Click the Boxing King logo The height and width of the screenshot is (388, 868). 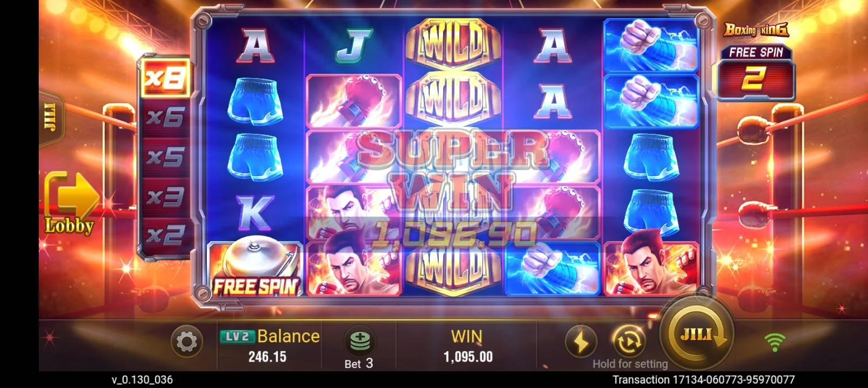(x=756, y=30)
